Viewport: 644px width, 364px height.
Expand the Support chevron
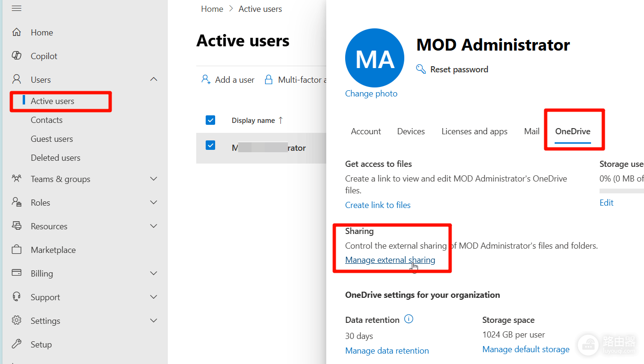[154, 297]
